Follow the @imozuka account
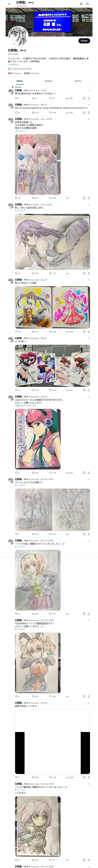This screenshot has height=868, width=98. pos(84,41)
